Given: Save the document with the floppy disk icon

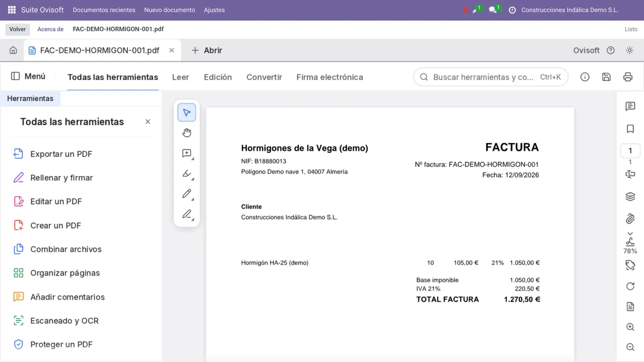Looking at the screenshot, I should click(x=606, y=77).
